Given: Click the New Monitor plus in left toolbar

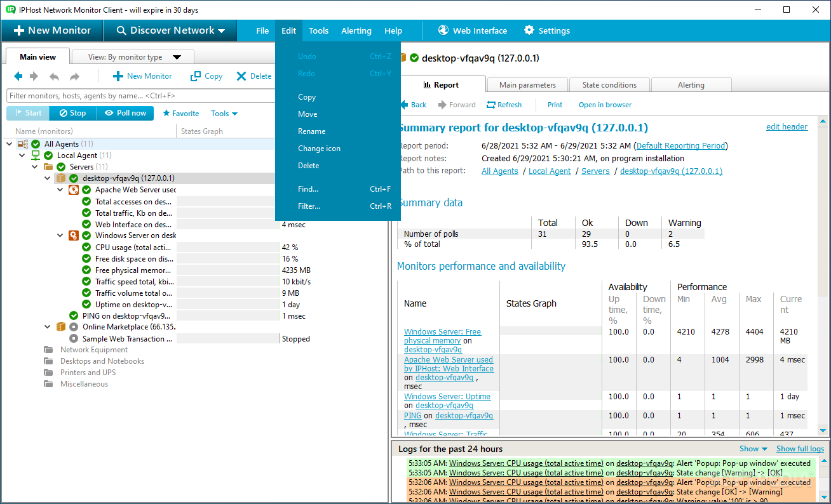Looking at the screenshot, I should (142, 76).
